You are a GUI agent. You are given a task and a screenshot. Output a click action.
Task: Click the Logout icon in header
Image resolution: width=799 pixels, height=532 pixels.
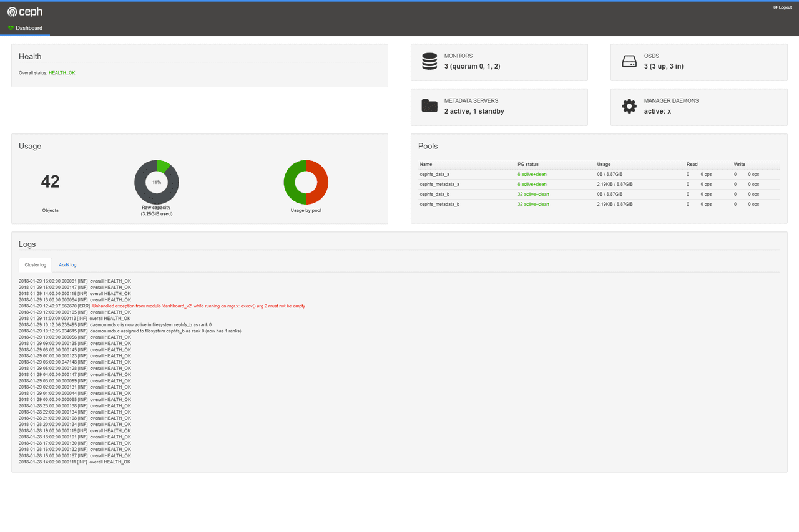click(775, 7)
